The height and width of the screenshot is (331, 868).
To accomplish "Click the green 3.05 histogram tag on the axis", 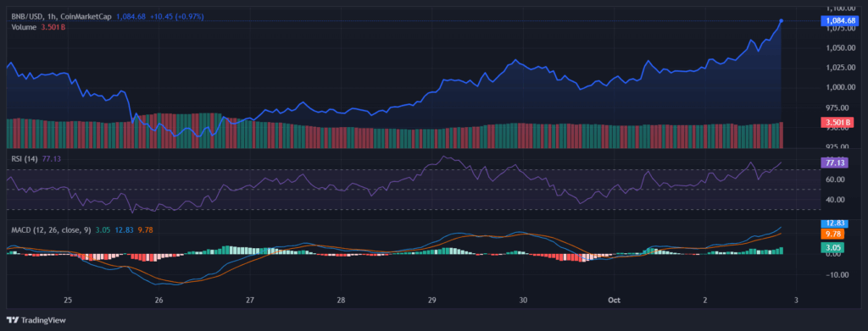I will pyautogui.click(x=832, y=247).
